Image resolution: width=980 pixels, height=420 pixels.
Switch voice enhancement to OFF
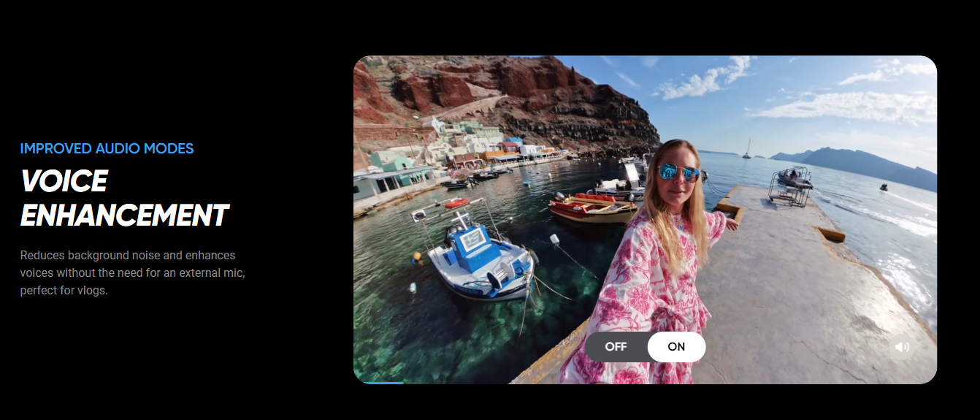click(616, 347)
